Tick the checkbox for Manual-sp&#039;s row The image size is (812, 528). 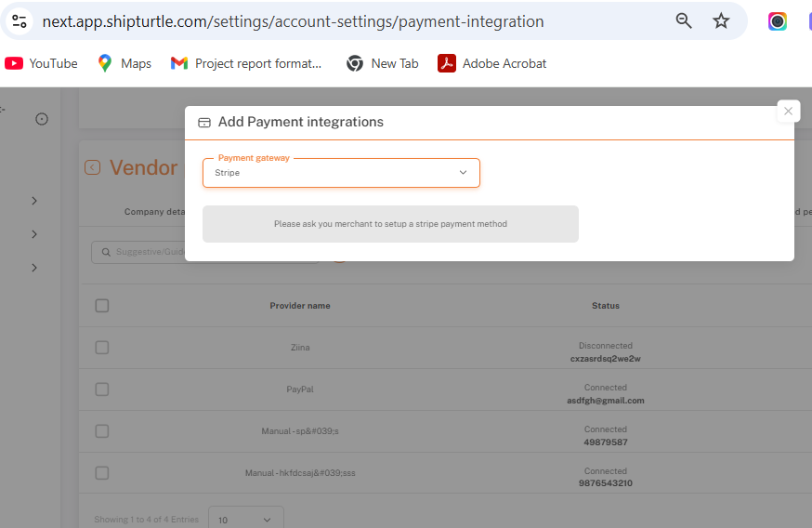pos(102,431)
